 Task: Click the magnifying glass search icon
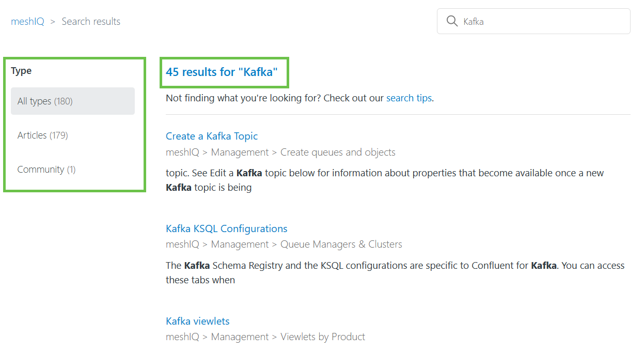pyautogui.click(x=452, y=21)
